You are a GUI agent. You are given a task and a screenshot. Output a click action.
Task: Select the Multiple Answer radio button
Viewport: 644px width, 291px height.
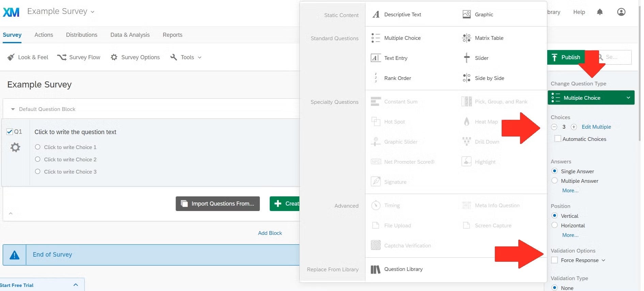coord(554,181)
